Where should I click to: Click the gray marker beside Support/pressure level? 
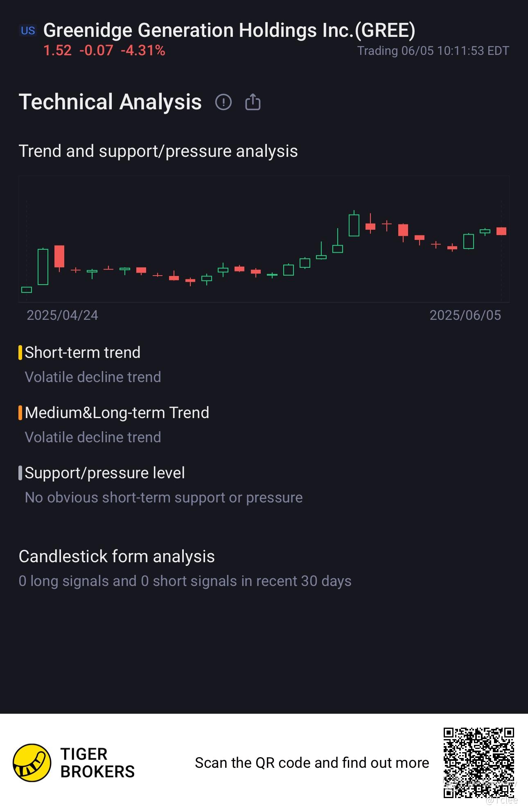[20, 473]
